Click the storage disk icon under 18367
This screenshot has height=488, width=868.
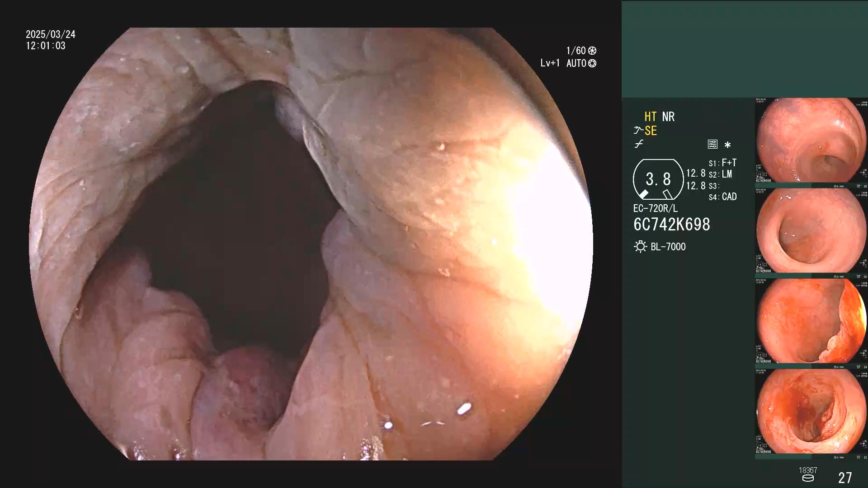point(808,479)
